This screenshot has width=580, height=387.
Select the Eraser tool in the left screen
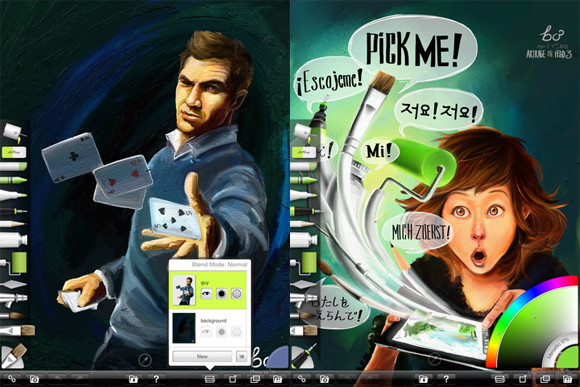click(x=14, y=152)
